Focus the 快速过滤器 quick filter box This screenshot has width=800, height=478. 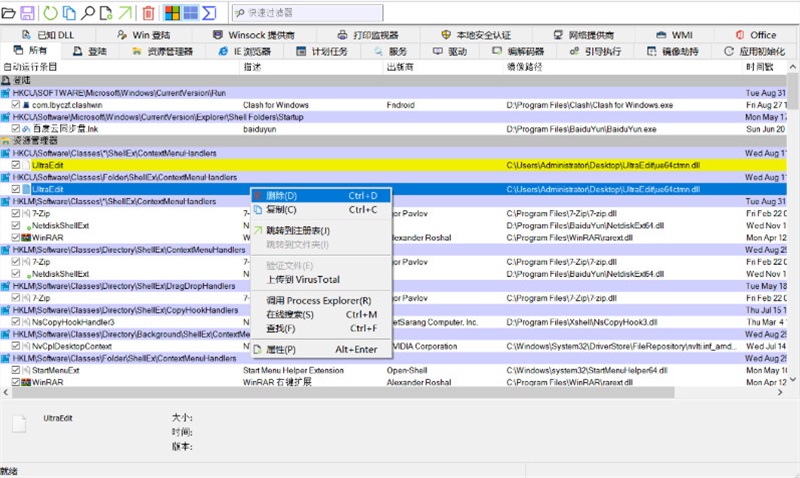(307, 13)
